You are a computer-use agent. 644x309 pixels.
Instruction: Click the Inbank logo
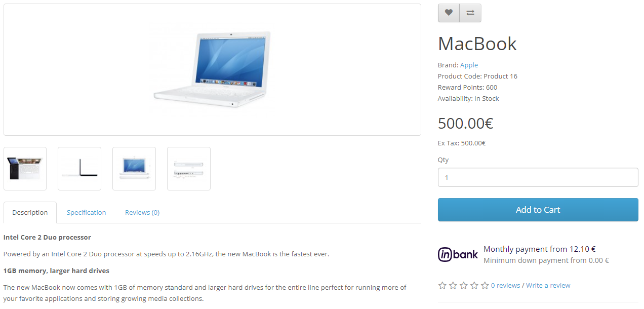pos(458,254)
